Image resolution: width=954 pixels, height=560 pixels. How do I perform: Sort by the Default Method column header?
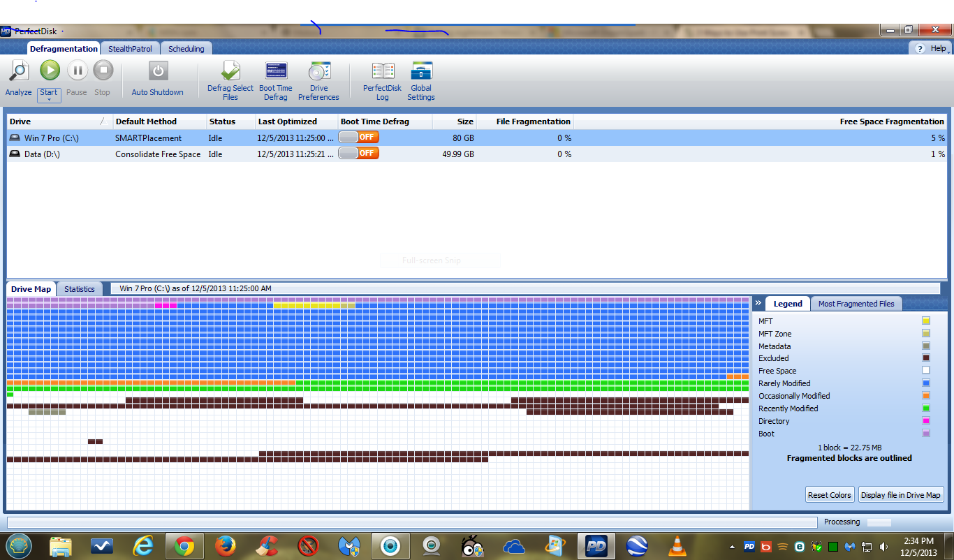click(159, 121)
